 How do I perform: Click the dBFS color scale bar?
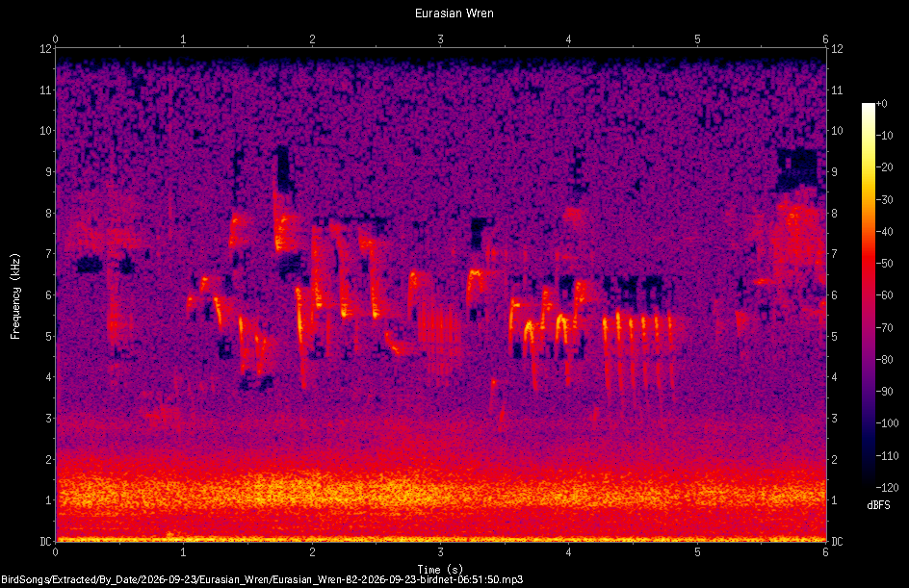(x=869, y=294)
